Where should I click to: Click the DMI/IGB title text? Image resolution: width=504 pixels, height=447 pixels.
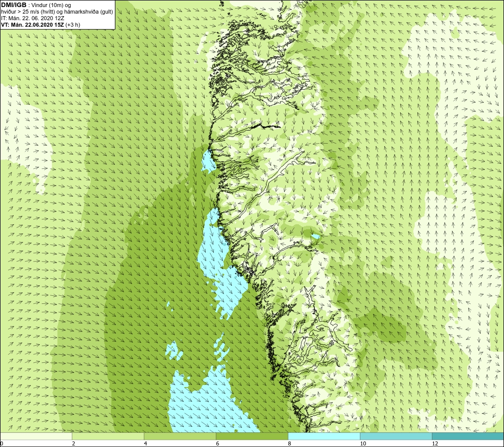[14, 5]
